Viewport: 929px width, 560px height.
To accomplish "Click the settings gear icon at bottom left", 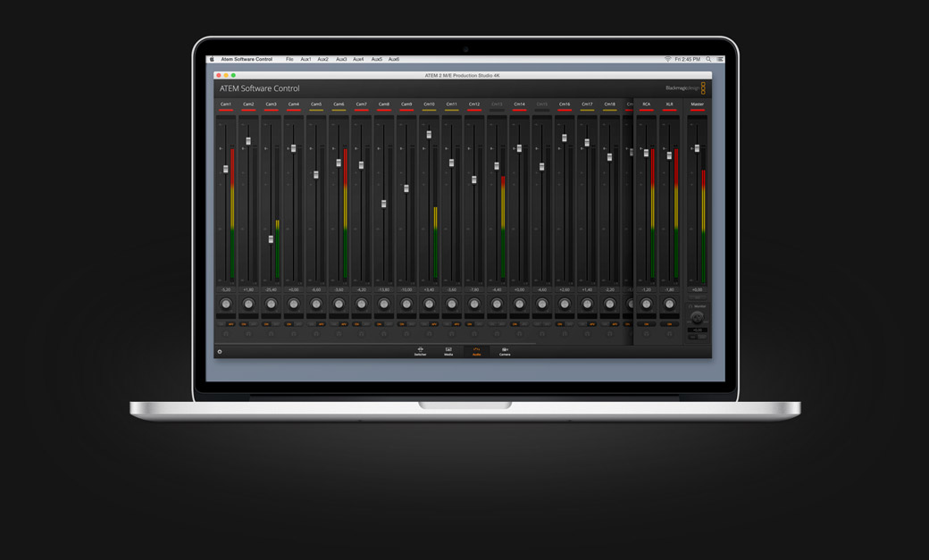I will point(220,352).
